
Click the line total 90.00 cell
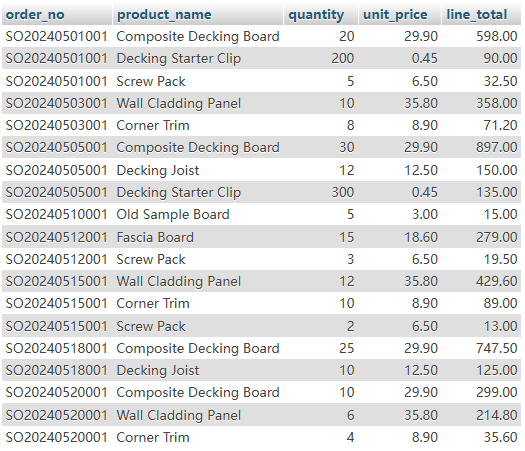pyautogui.click(x=500, y=58)
